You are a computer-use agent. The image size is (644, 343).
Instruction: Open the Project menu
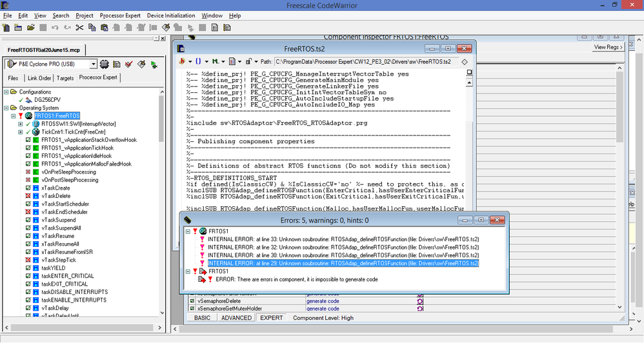pos(85,15)
